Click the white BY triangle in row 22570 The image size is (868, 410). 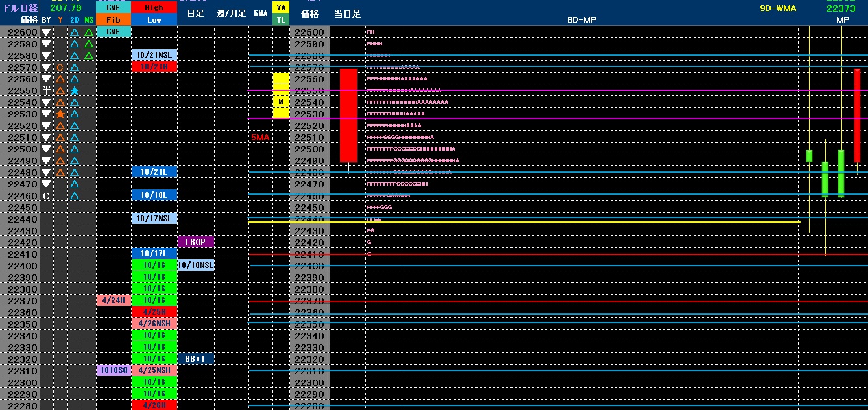pos(46,67)
